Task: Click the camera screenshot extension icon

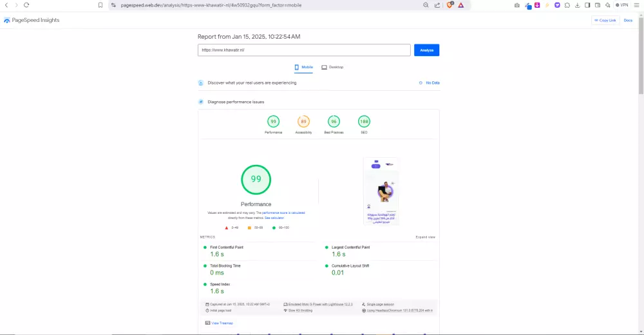Action: pyautogui.click(x=516, y=5)
